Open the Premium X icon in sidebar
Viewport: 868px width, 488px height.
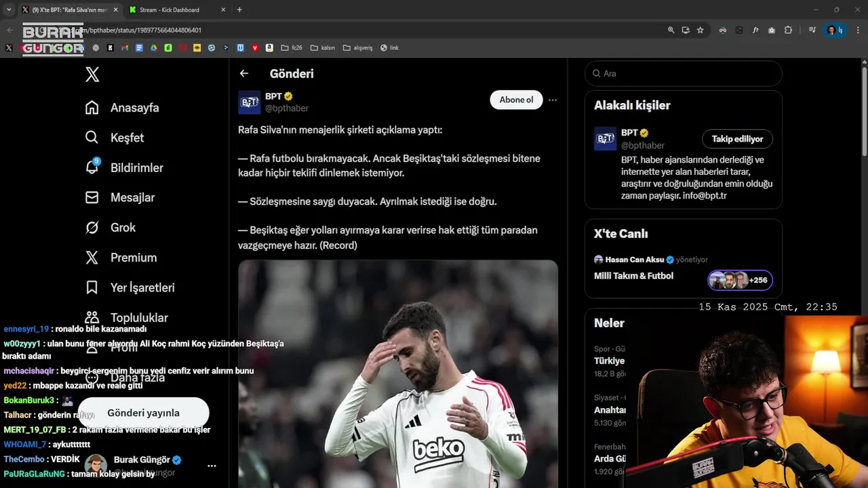(x=92, y=258)
